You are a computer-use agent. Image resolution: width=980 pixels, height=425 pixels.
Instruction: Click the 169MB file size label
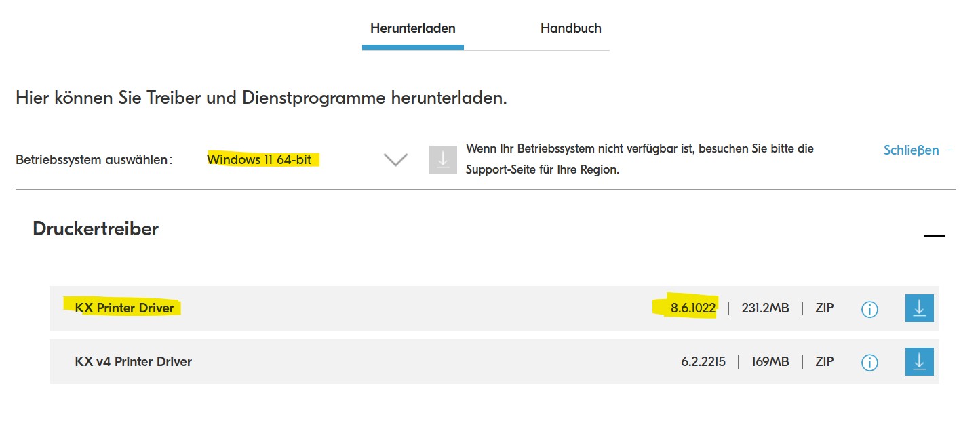coord(770,362)
